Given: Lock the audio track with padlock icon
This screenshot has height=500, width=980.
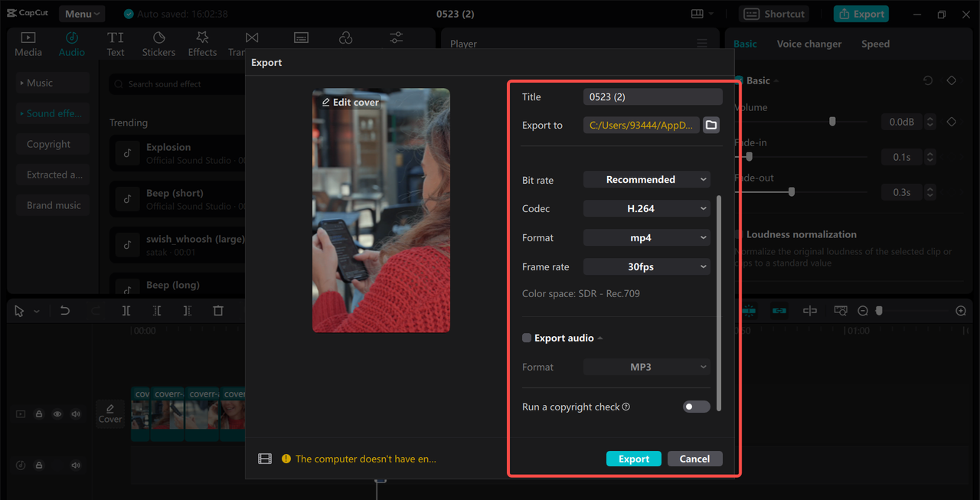Looking at the screenshot, I should pyautogui.click(x=39, y=466).
